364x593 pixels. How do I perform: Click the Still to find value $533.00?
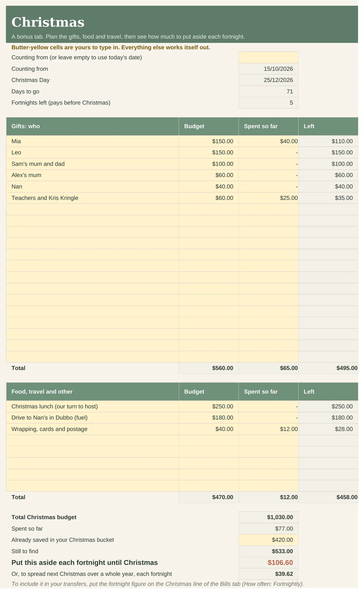(268, 551)
